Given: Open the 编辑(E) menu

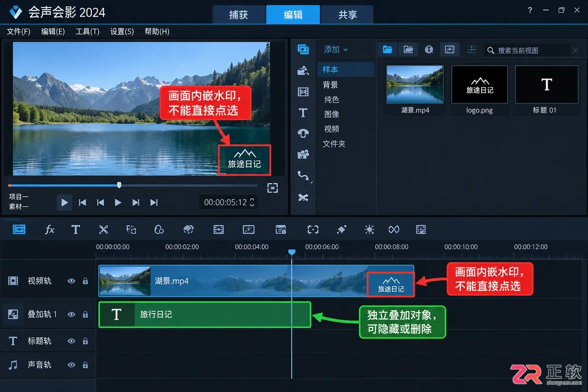Looking at the screenshot, I should (x=53, y=31).
